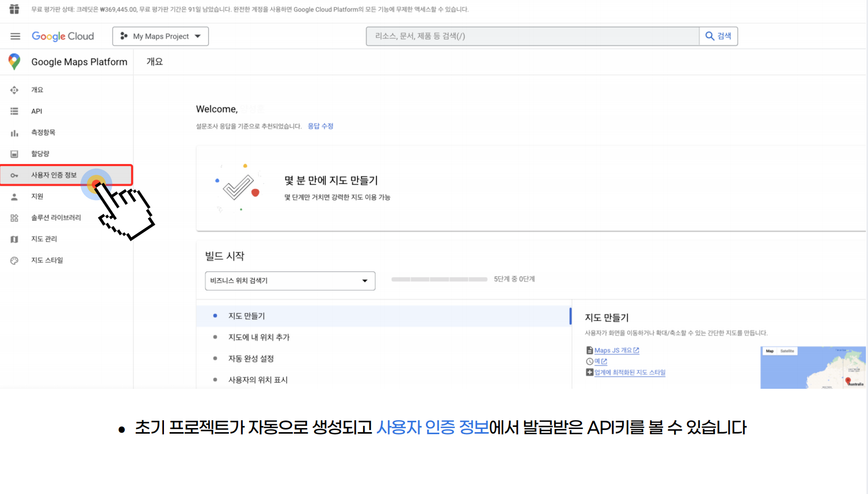Click the document icon beside Maps JS 개요
This screenshot has width=868, height=494.
[x=589, y=351]
